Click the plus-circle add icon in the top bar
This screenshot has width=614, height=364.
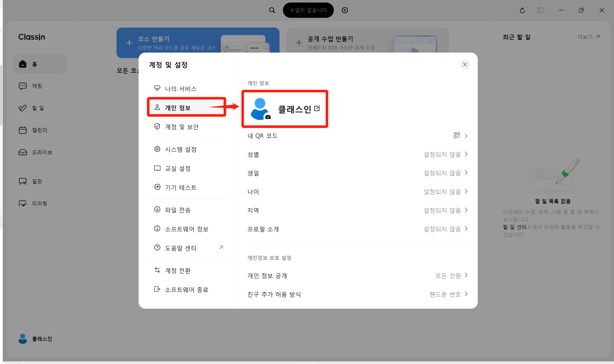(x=345, y=10)
